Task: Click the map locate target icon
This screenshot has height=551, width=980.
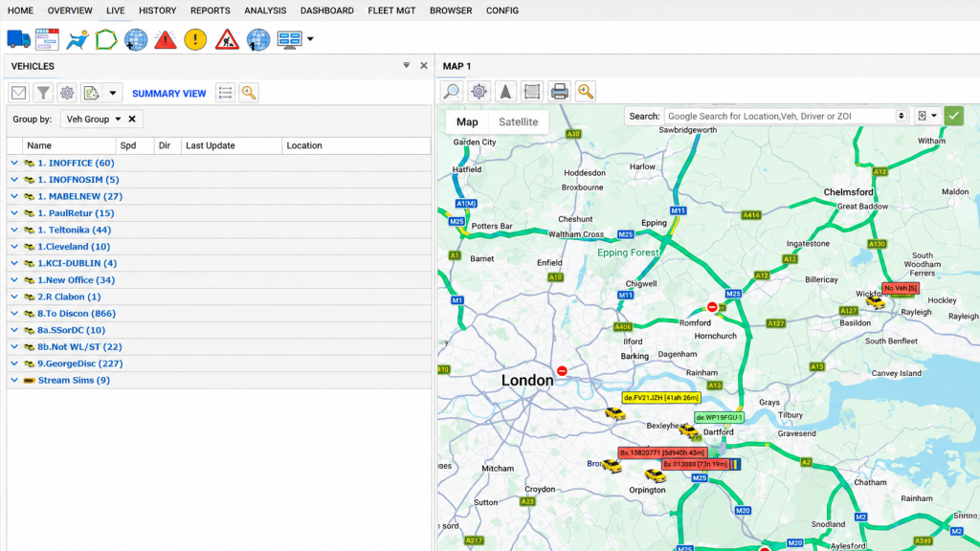Action: point(479,91)
